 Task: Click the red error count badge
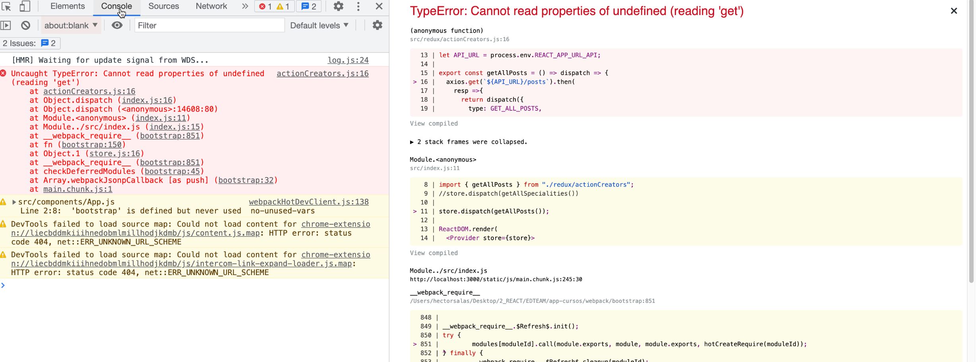click(x=265, y=6)
